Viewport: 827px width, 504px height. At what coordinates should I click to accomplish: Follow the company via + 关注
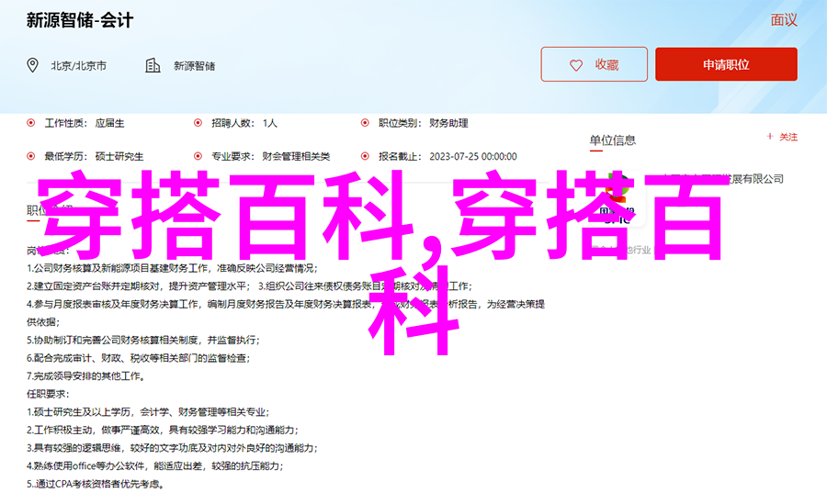(x=782, y=137)
